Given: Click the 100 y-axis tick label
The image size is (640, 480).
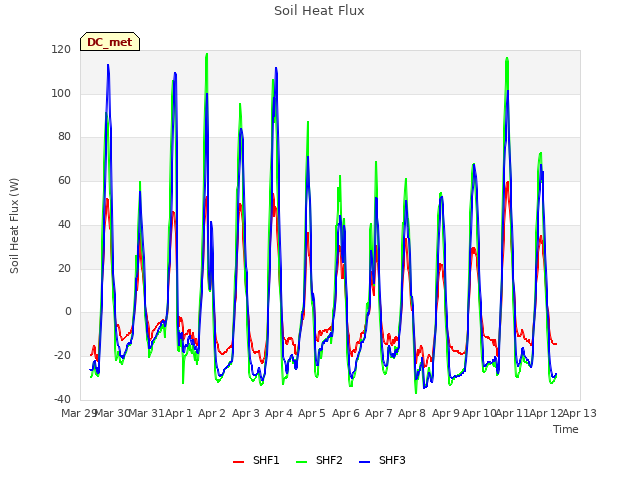Looking at the screenshot, I should (61, 93).
